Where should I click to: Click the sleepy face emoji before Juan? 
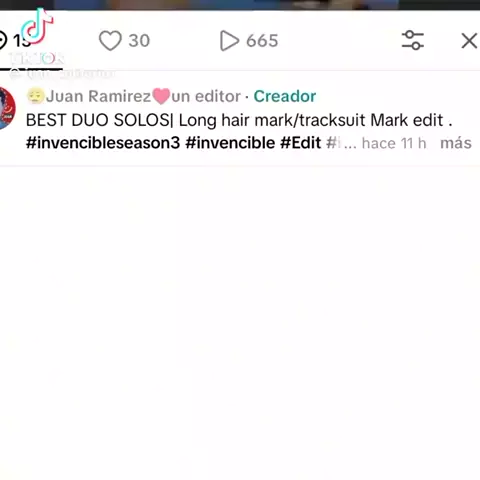click(36, 96)
